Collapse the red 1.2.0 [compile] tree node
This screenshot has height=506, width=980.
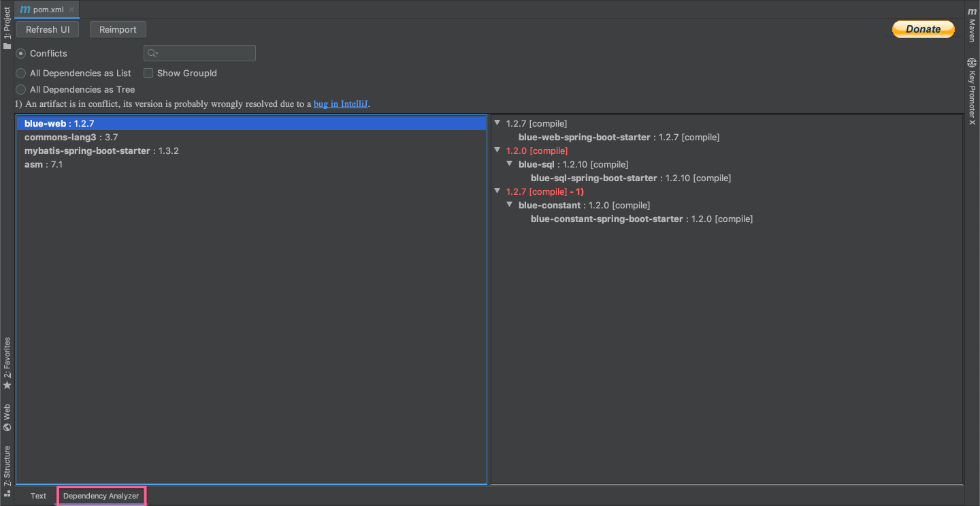(x=497, y=150)
